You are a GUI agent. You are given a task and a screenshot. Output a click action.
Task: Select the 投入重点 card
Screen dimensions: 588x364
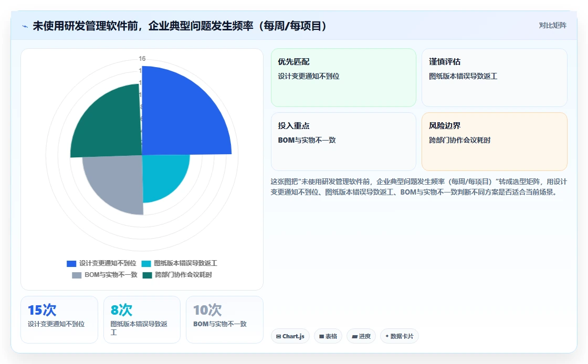[343, 142]
